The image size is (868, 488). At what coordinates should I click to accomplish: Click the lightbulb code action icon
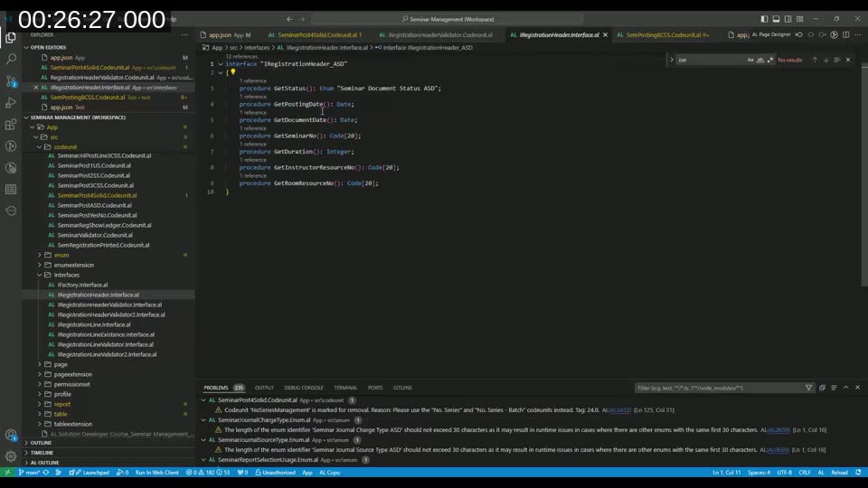tap(233, 72)
